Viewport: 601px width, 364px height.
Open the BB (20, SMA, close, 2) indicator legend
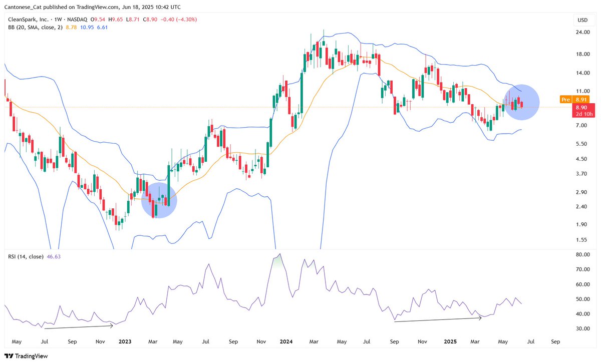[x=35, y=27]
